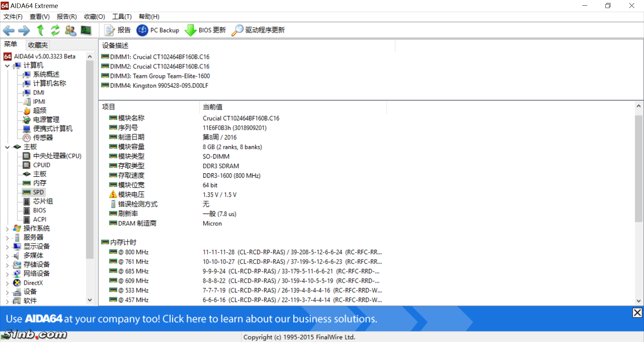The width and height of the screenshot is (644, 342).
Task: Refresh using the green circular arrows
Action: coord(55,30)
